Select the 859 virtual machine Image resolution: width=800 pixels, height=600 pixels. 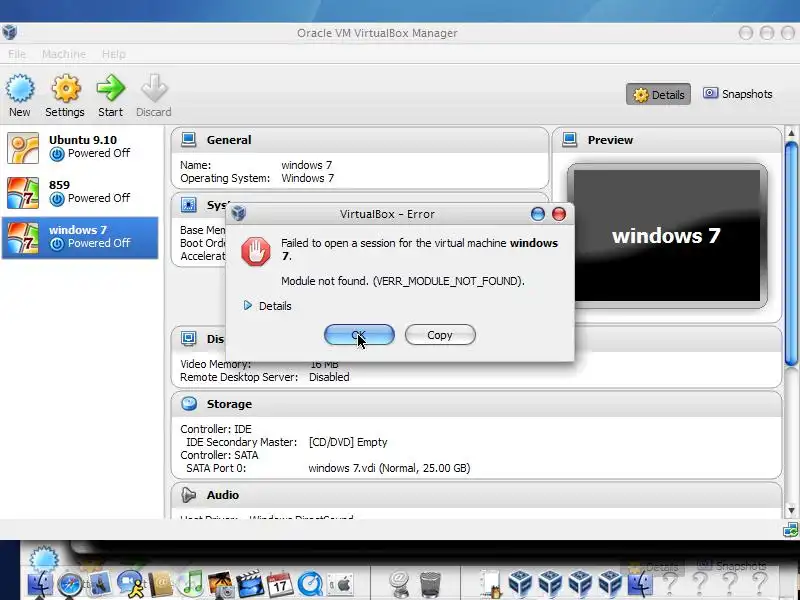click(x=80, y=192)
